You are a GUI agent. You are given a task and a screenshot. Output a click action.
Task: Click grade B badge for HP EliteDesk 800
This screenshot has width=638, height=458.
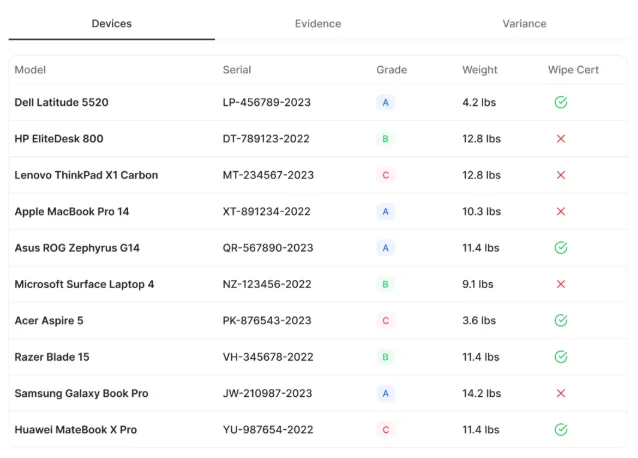tap(385, 139)
